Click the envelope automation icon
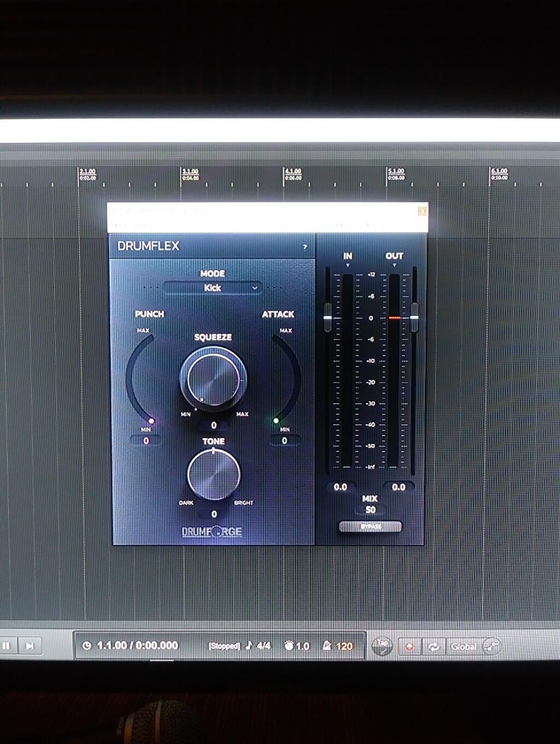This screenshot has height=744, width=560. pos(492,646)
